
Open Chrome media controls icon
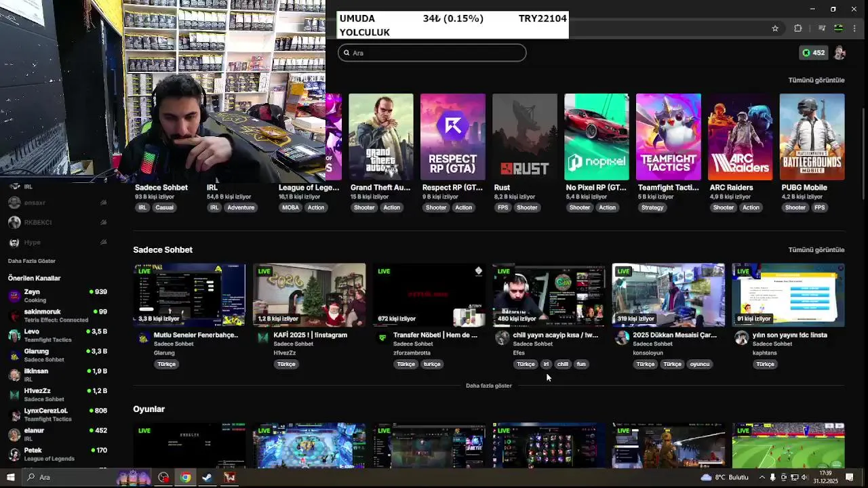coord(821,28)
